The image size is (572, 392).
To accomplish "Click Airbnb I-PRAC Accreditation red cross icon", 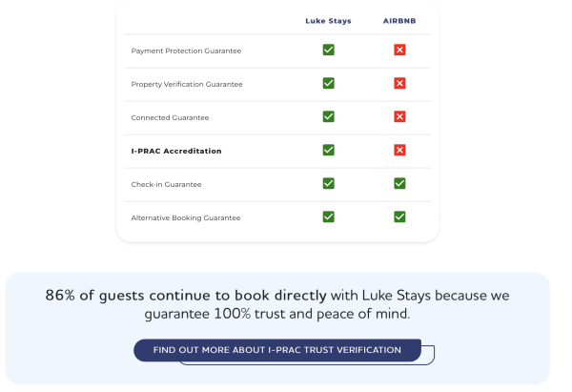I will click(399, 150).
